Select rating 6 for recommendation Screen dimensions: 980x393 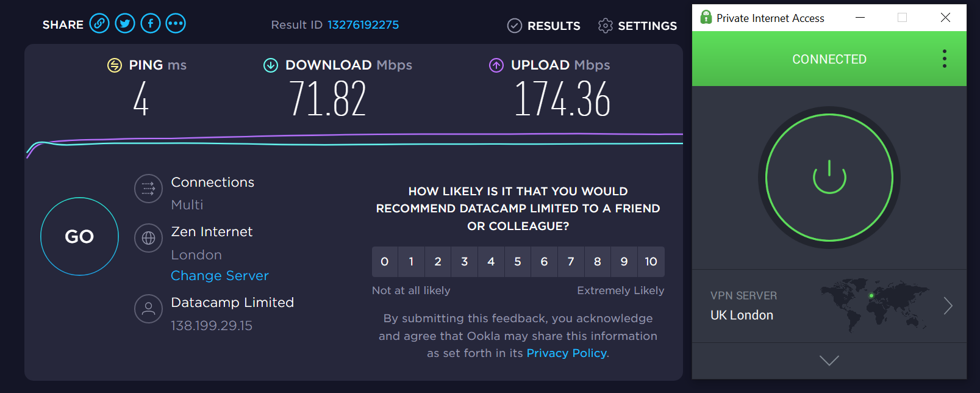[x=545, y=262]
